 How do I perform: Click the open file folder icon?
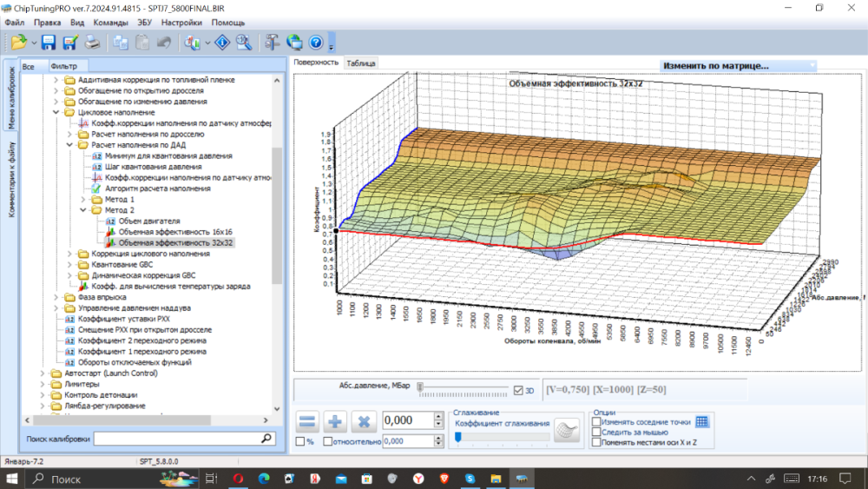18,42
